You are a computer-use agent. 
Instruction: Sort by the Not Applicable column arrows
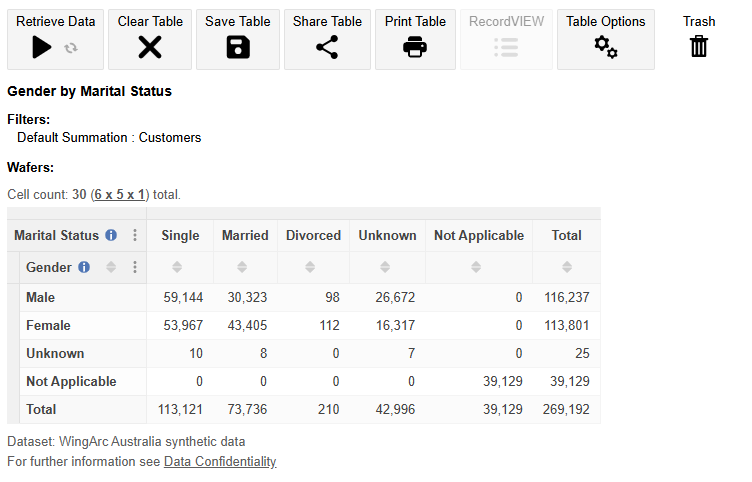tap(476, 267)
